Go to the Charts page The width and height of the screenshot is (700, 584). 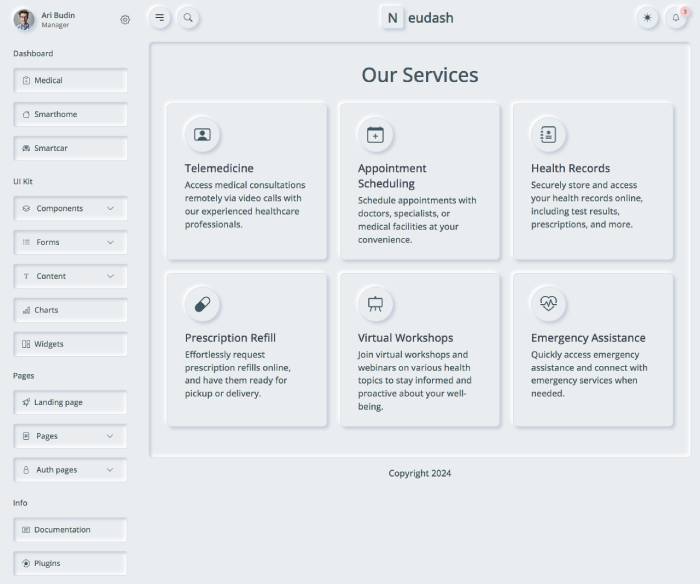[x=71, y=310]
